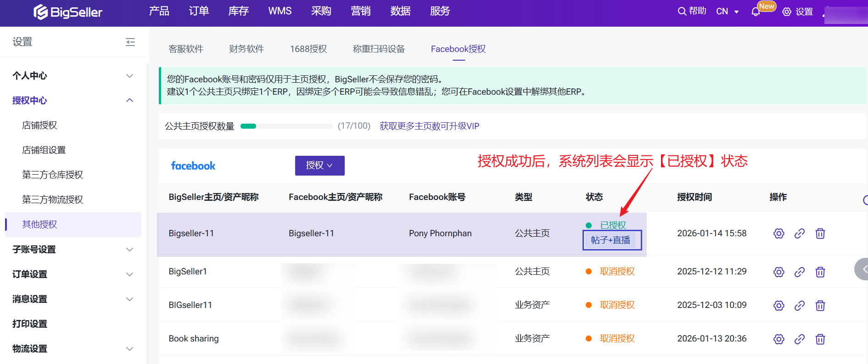Open settings gear for Bigseller-11 row
This screenshot has width=868, height=364.
(x=778, y=233)
